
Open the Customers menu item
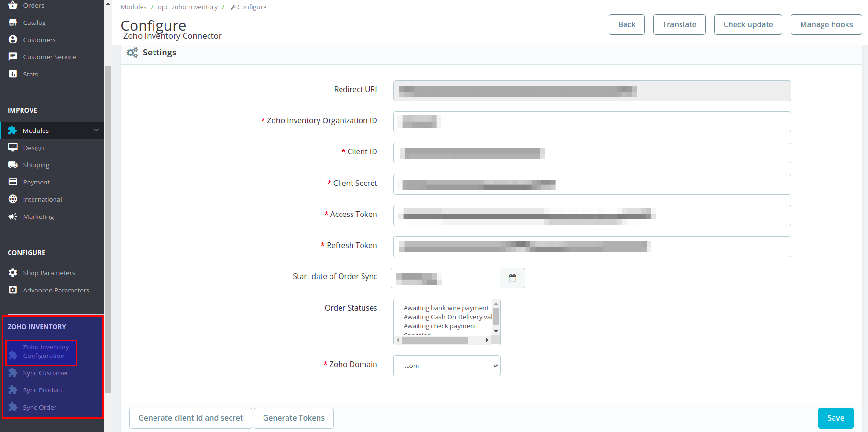pos(39,40)
